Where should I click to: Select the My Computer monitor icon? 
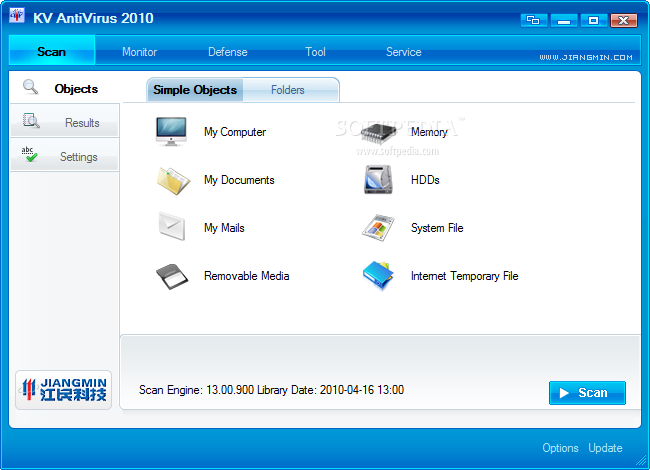pos(171,131)
